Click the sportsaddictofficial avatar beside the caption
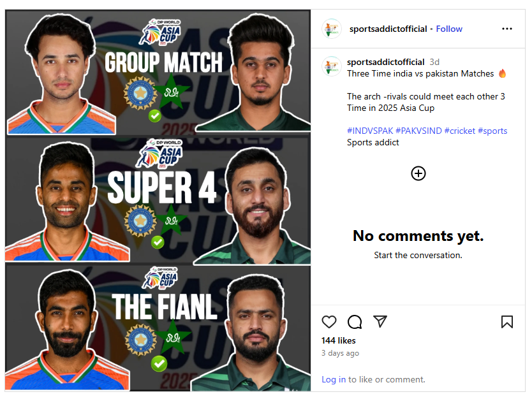Screen dimensions: 532x399 [x=332, y=66]
